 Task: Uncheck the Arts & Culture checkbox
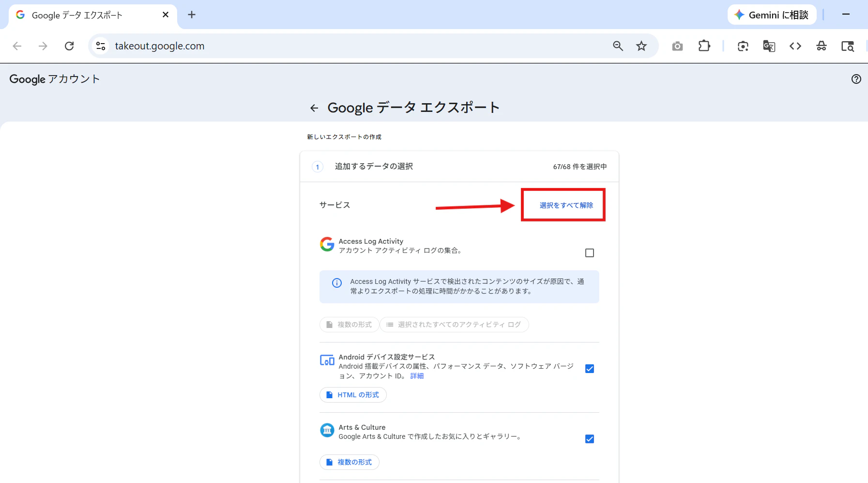point(590,439)
